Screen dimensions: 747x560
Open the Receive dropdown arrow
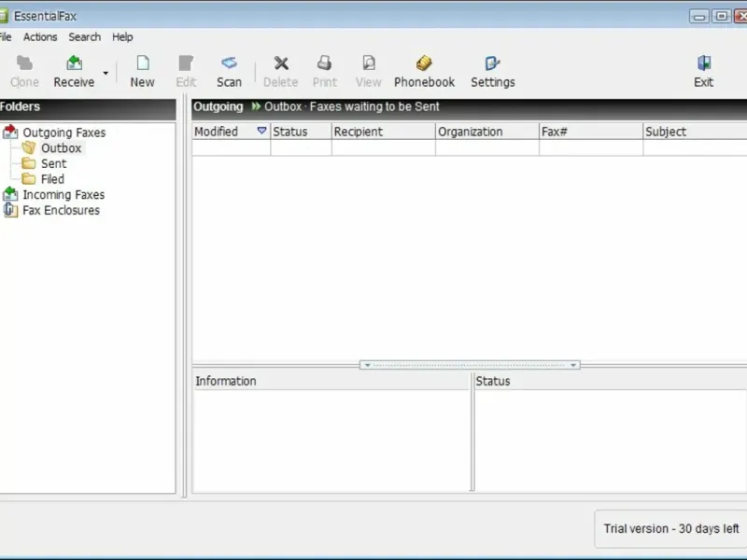tap(106, 73)
